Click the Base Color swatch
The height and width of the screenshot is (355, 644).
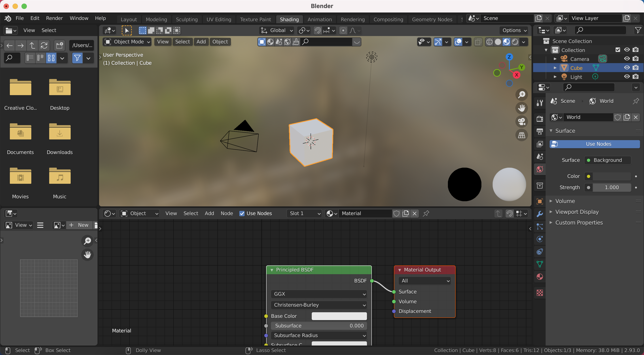point(339,316)
